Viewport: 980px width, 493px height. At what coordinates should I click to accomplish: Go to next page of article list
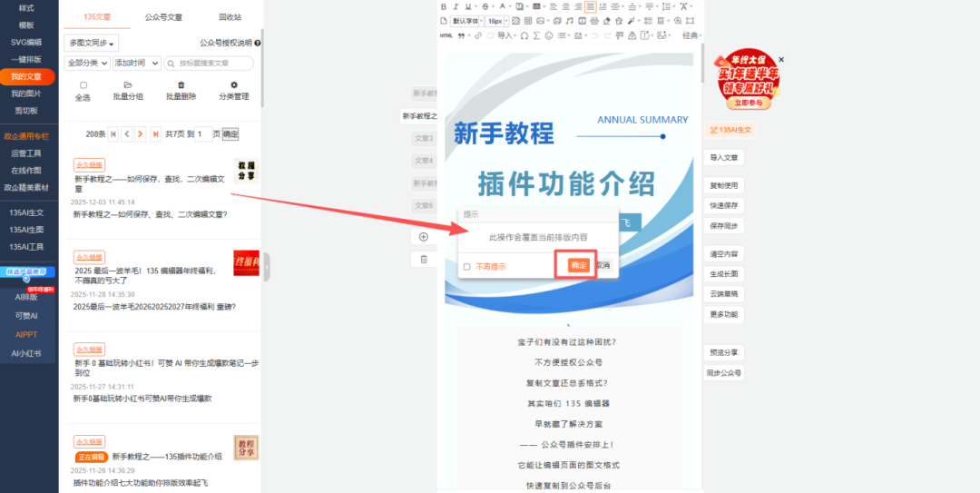pyautogui.click(x=141, y=133)
